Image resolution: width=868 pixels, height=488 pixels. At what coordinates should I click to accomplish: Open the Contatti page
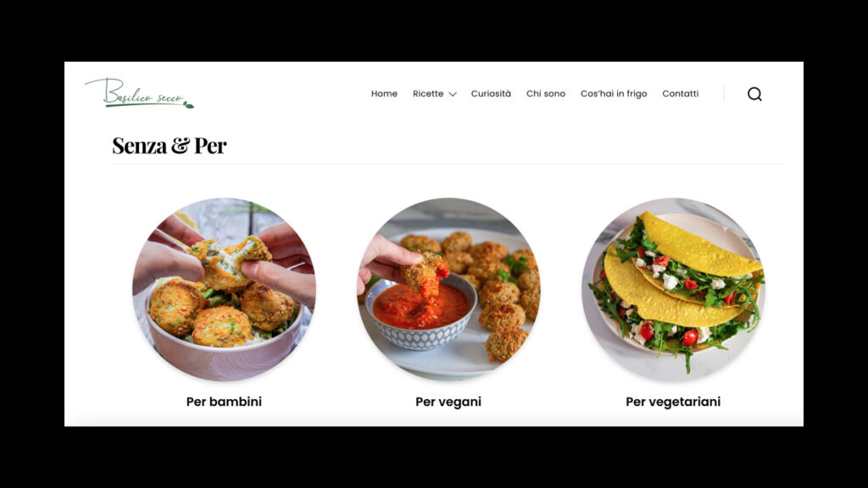coord(681,93)
